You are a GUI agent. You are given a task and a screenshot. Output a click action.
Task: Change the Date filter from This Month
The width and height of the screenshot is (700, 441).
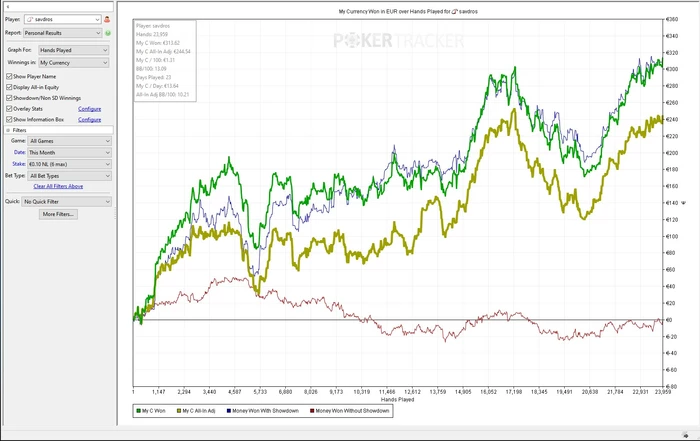tap(69, 153)
